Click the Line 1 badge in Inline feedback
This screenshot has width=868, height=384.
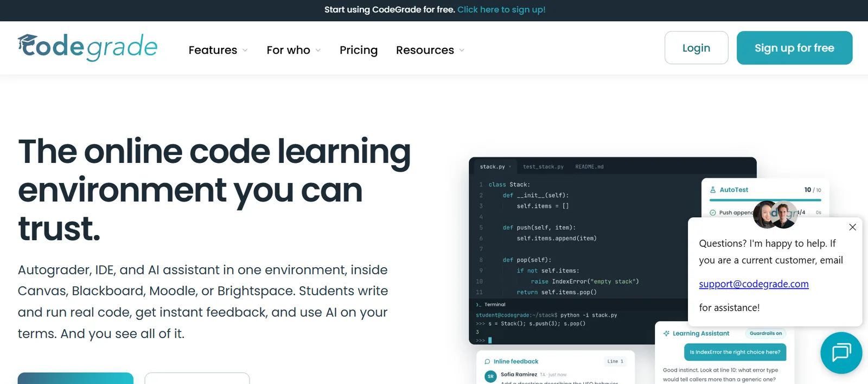615,361
